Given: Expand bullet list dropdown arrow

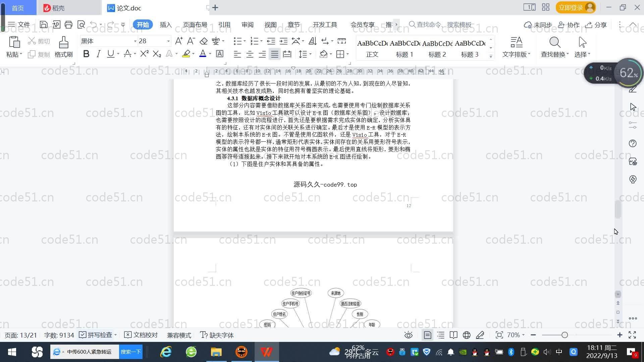Looking at the screenshot, I should click(x=244, y=41).
